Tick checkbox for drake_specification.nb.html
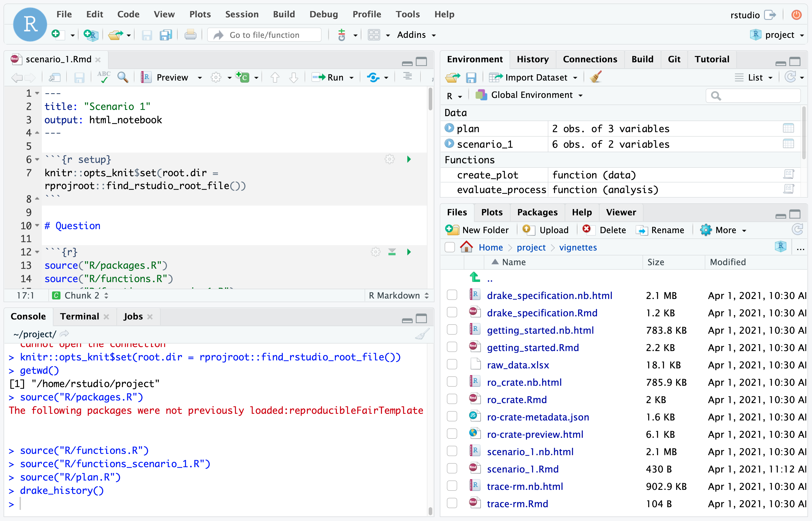 tap(452, 295)
